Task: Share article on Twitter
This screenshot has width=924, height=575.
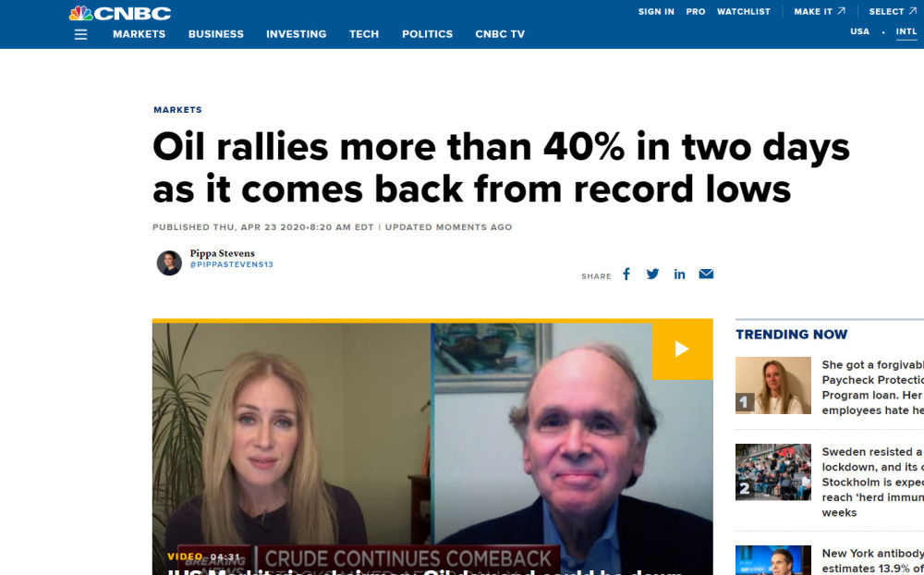Action: pos(652,275)
